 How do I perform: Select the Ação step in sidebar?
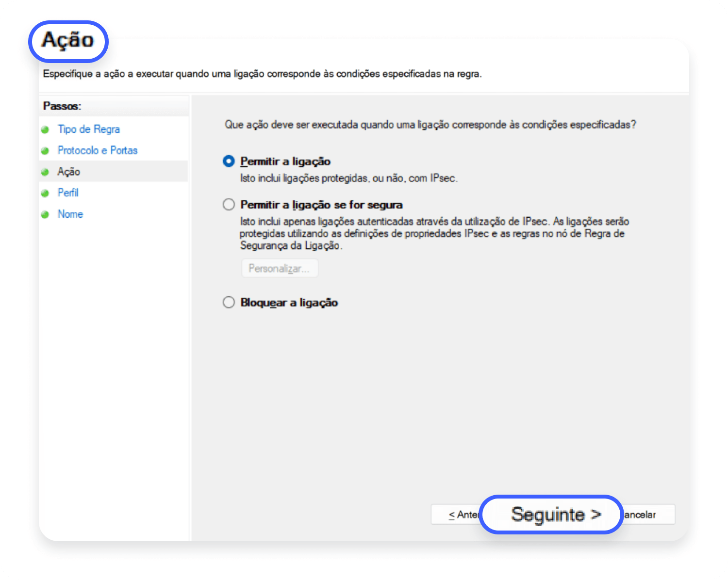69,172
